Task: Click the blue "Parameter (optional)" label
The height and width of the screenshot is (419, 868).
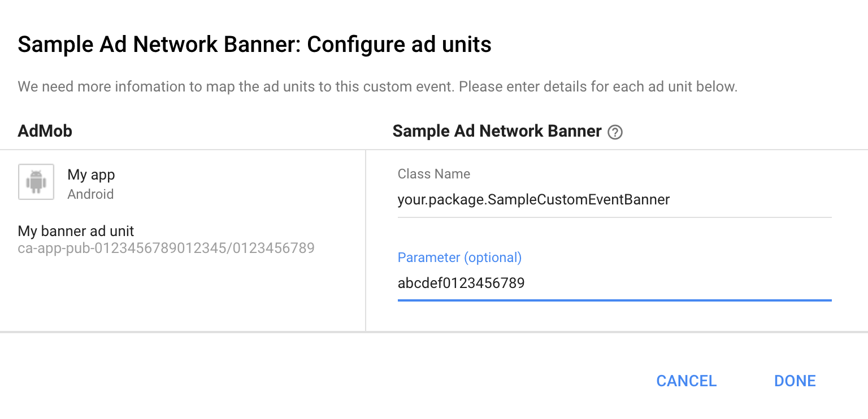Action: 459,257
